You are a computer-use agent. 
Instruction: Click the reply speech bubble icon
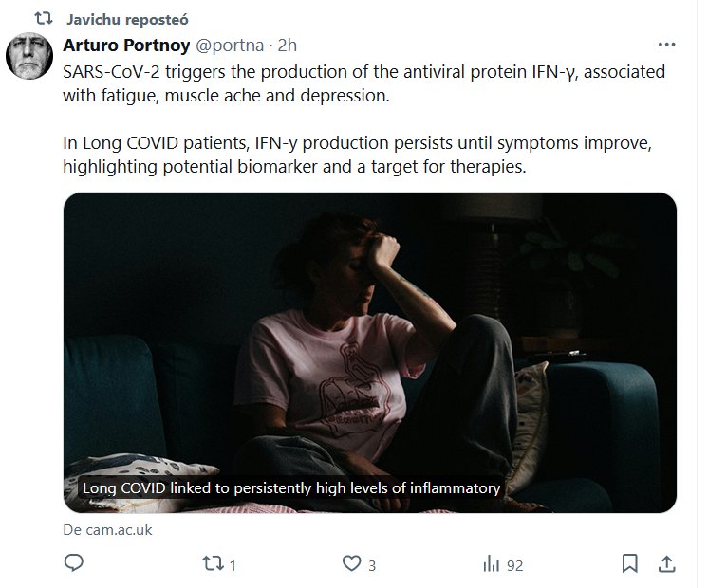pos(74,564)
